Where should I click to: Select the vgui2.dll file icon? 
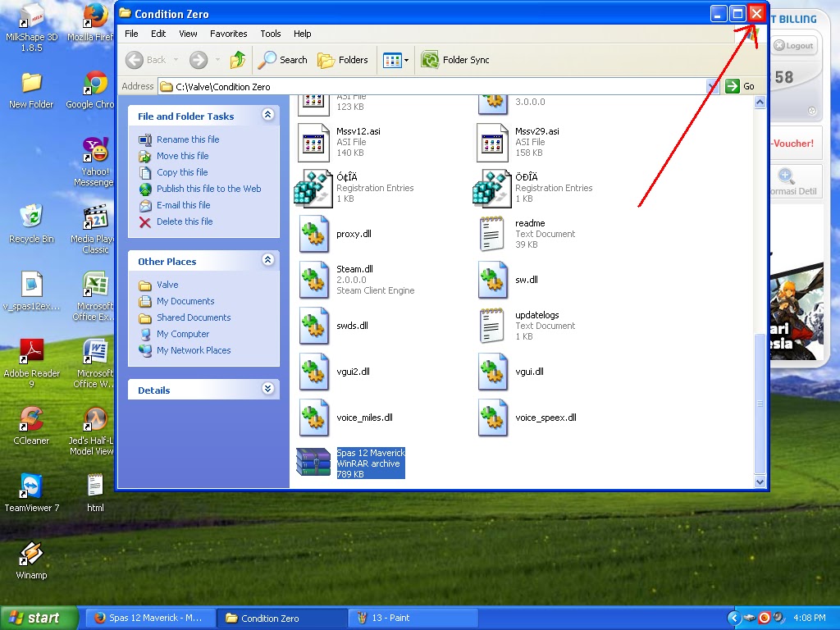click(x=314, y=372)
